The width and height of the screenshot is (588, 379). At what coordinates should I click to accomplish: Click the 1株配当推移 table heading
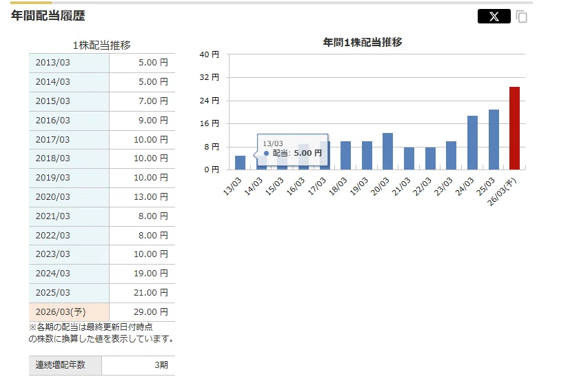pyautogui.click(x=101, y=45)
